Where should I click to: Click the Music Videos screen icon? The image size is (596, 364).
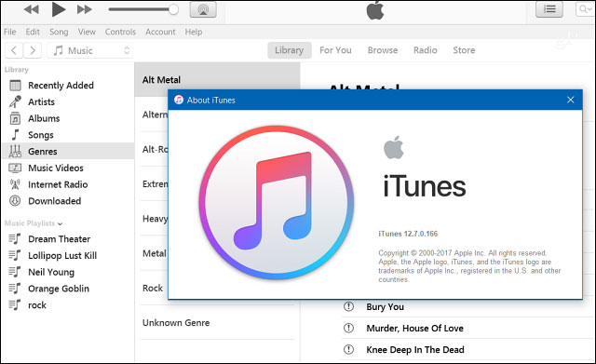(15, 168)
